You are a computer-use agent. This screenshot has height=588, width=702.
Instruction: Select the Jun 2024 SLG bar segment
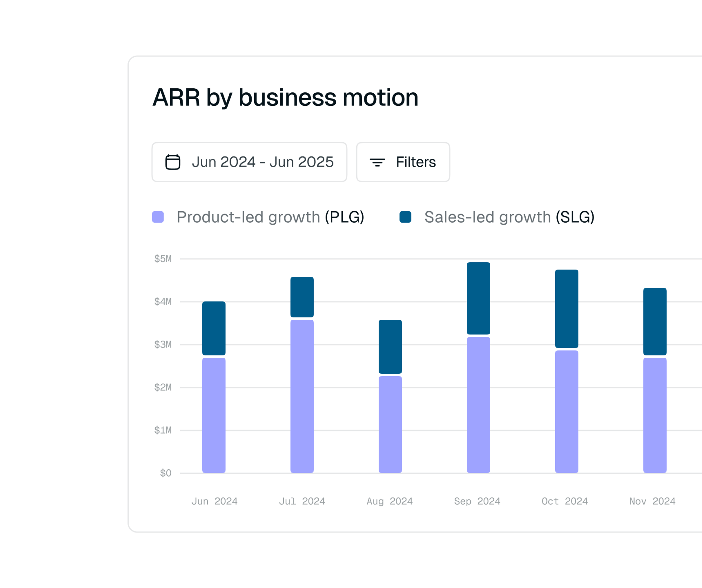coord(214,328)
